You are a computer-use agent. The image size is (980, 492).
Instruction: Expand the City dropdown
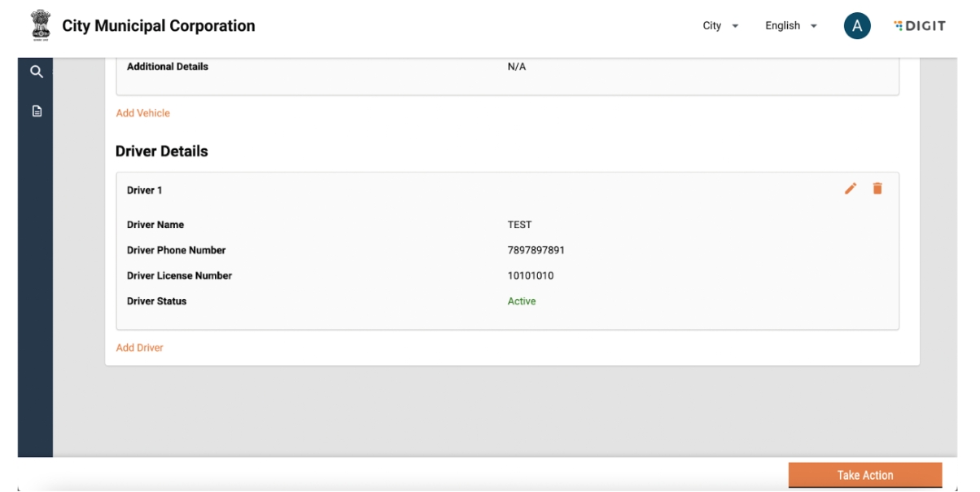tap(720, 26)
